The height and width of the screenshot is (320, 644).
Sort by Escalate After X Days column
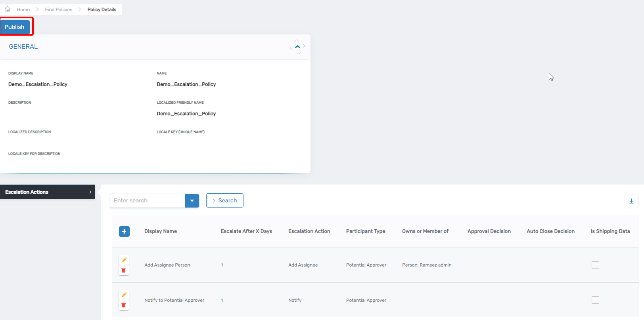[246, 231]
